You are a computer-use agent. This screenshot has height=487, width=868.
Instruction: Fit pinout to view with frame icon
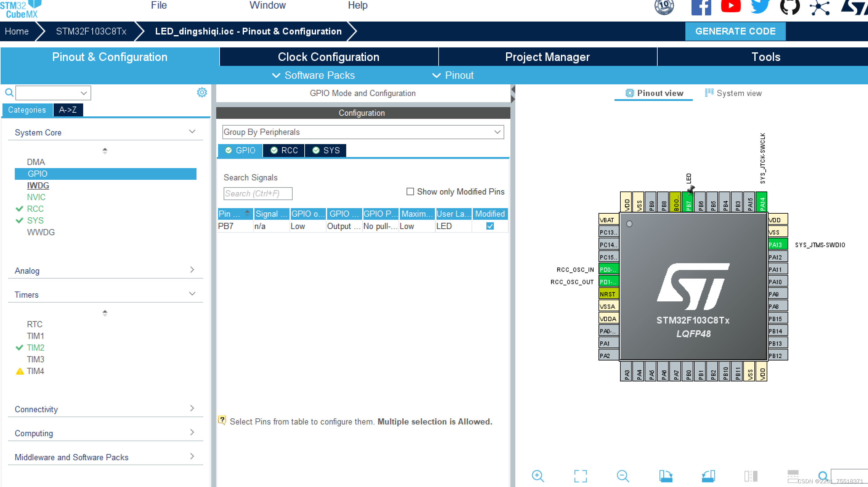(x=580, y=476)
